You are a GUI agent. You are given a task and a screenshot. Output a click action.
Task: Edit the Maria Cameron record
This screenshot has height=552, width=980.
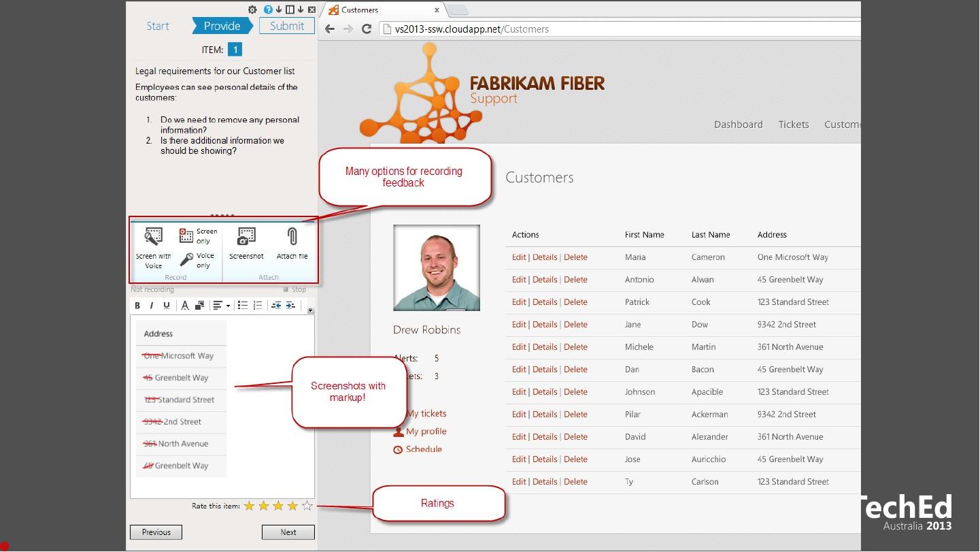519,257
